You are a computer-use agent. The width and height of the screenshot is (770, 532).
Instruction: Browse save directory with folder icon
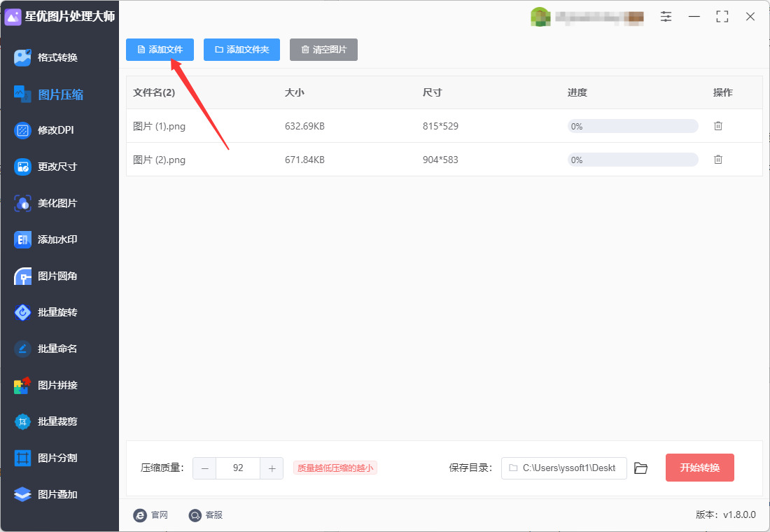pyautogui.click(x=640, y=468)
